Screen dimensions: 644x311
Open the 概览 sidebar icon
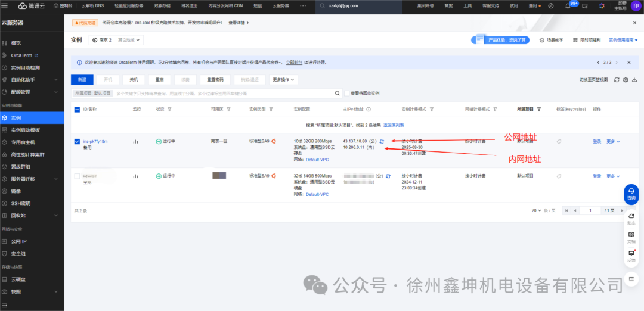tap(5, 43)
